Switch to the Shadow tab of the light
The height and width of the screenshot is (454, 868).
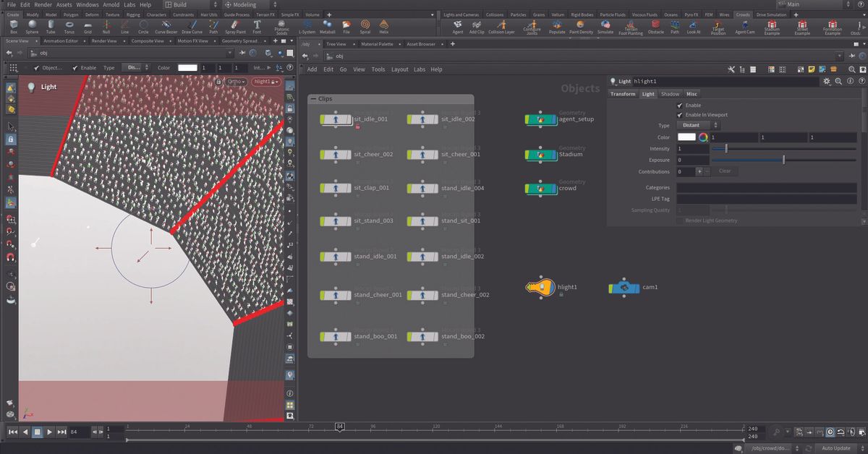(670, 93)
